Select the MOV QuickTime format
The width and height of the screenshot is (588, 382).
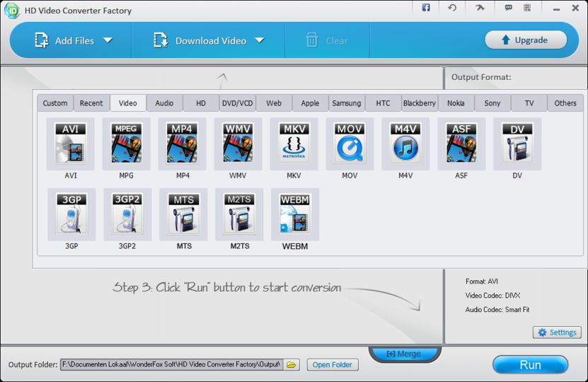[x=350, y=144]
